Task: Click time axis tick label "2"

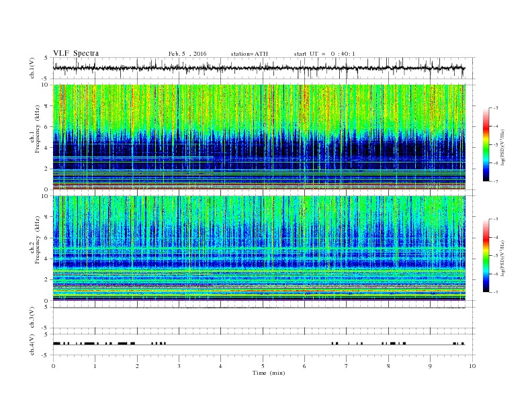Action: 137,366
